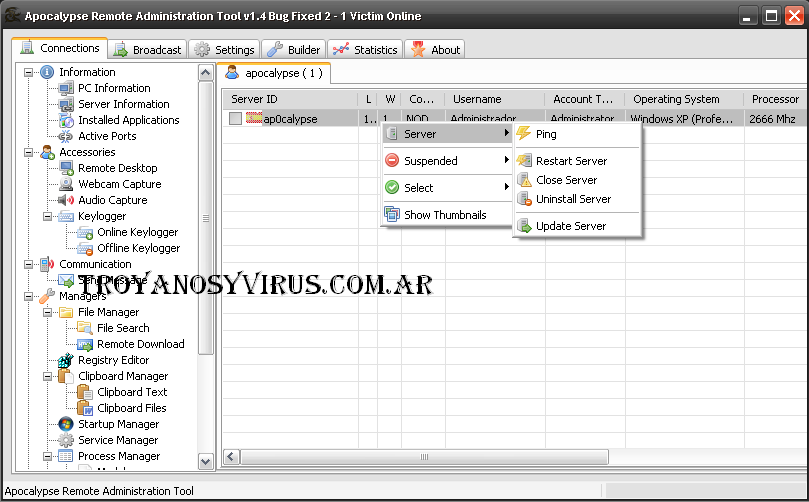This screenshot has width=809, height=502.
Task: Click the green Select checkmark icon
Action: [x=392, y=187]
